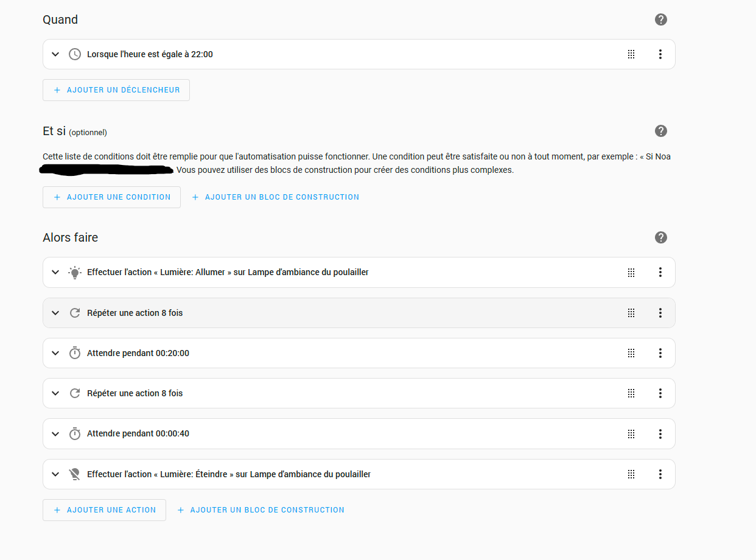The height and width of the screenshot is (560, 756).
Task: Click the light-off icon on the Éteindre action
Action: pyautogui.click(x=75, y=474)
